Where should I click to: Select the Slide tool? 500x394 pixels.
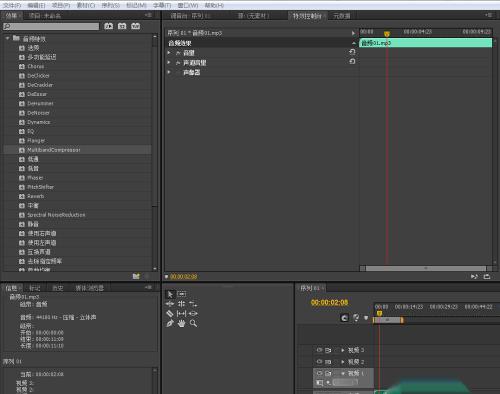(193, 313)
